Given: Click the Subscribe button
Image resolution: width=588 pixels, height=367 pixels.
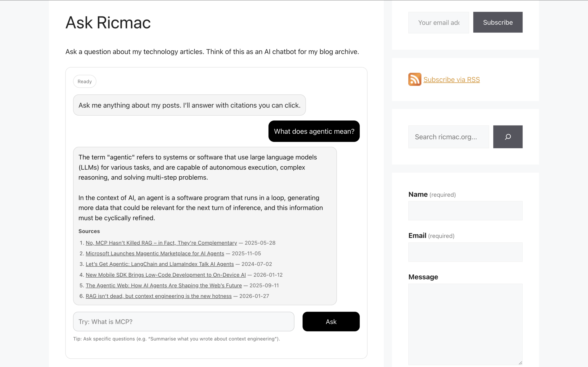Looking at the screenshot, I should tap(498, 22).
